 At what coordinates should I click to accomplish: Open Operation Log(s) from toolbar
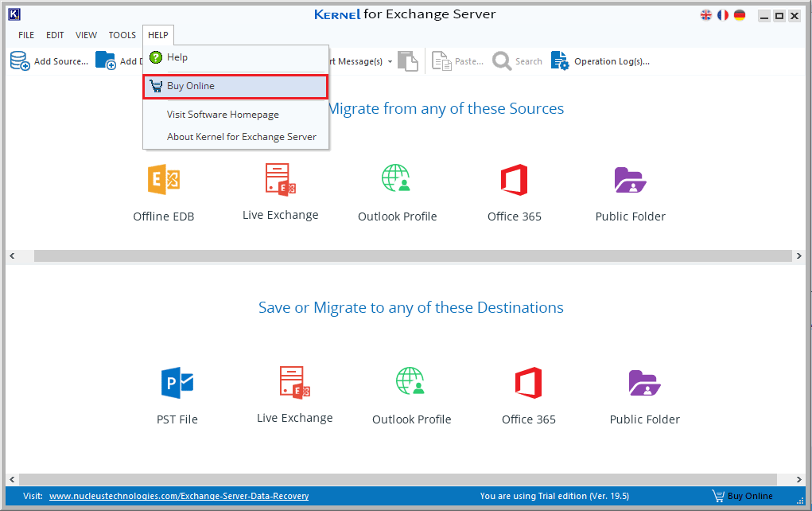600,61
